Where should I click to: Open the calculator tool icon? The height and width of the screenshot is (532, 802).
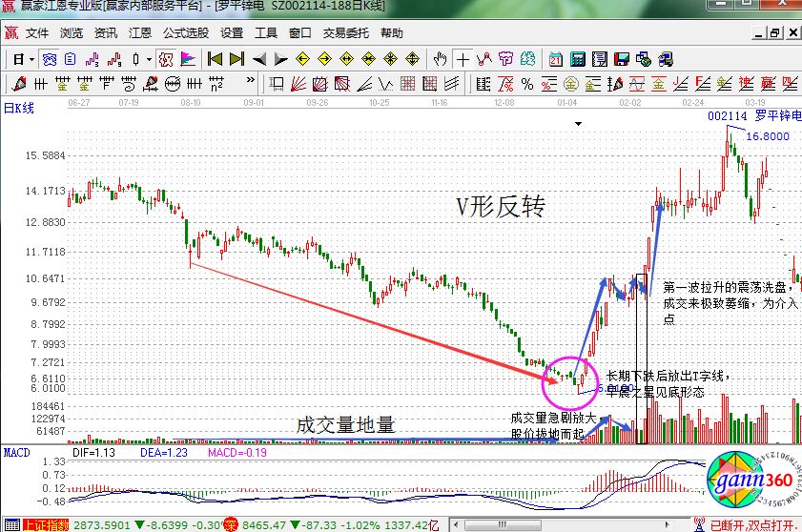pyautogui.click(x=578, y=59)
